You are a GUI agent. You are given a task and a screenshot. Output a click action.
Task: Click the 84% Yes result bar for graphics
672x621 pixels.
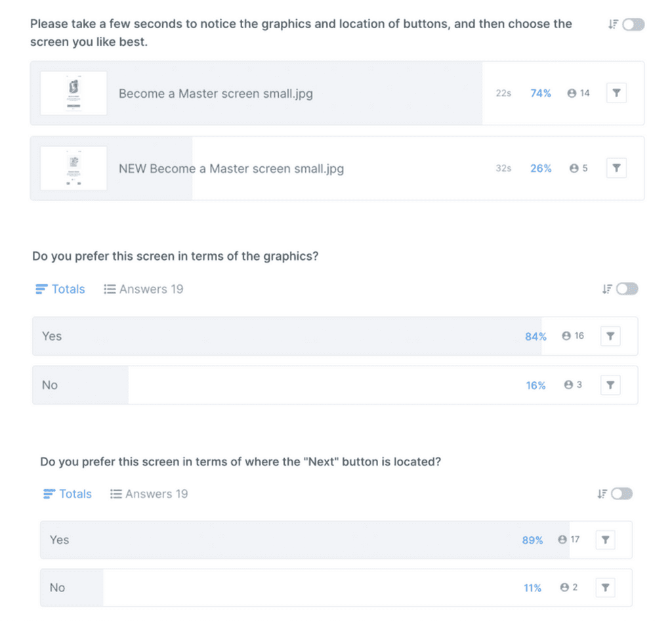[x=535, y=336]
